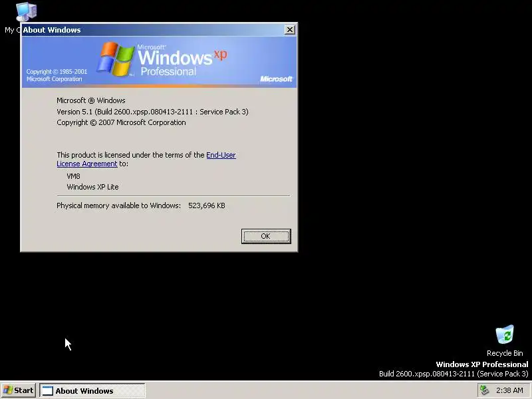Viewport: 532px width, 399px height.
Task: Open the End-User License Agreement link
Action: click(x=221, y=155)
